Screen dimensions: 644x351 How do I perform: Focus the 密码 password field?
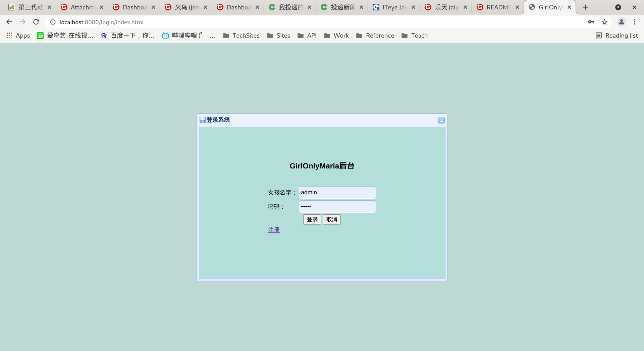pyautogui.click(x=337, y=207)
